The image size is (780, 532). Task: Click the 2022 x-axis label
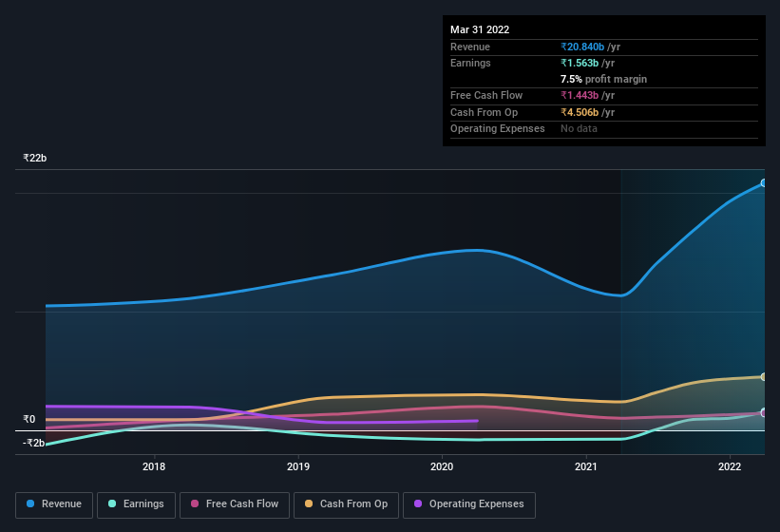pos(730,466)
